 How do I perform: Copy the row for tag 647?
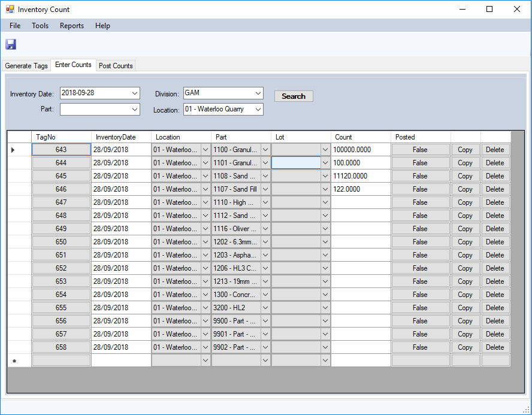[465, 202]
